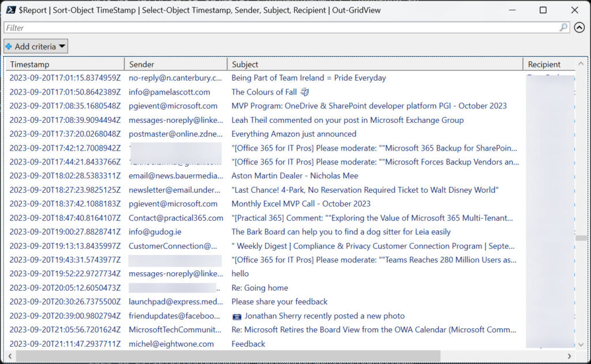591x364 pixels.
Task: Select 'Monthly Excel MVP Call - October 2023' row
Action: coord(290,204)
